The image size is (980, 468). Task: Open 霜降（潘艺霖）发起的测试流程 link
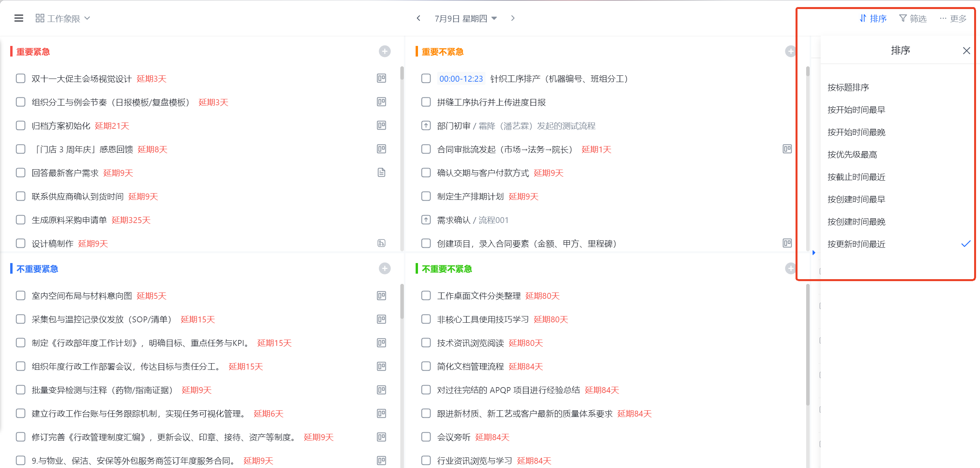pos(537,126)
